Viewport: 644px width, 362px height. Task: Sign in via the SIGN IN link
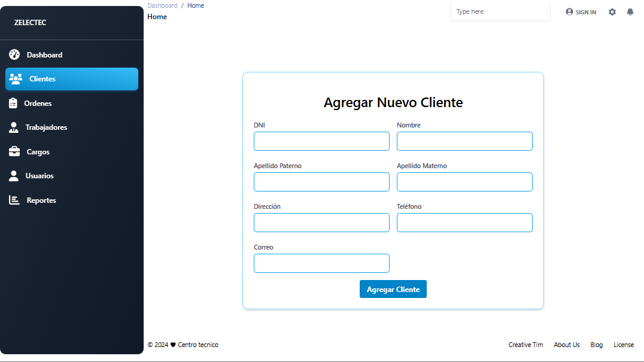581,12
